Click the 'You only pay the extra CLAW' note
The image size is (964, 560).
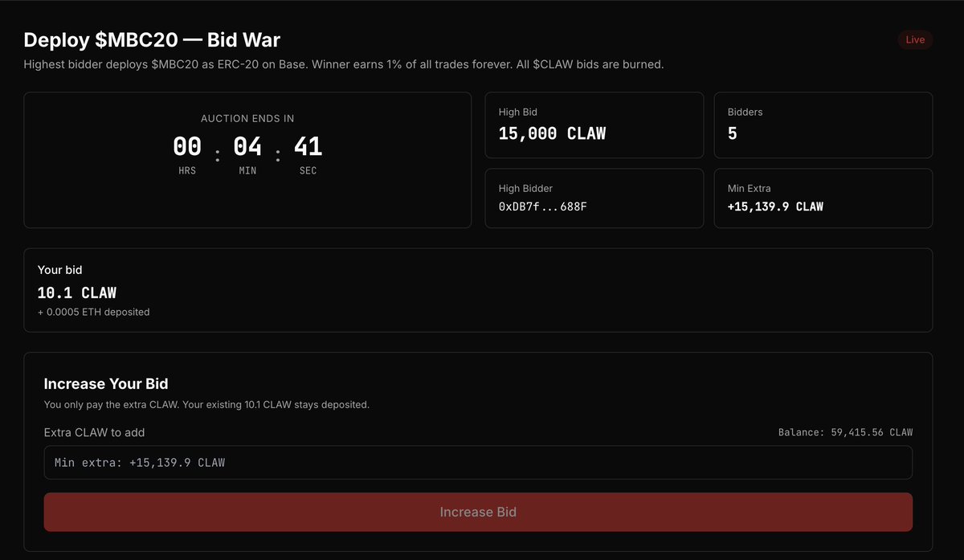[206, 404]
